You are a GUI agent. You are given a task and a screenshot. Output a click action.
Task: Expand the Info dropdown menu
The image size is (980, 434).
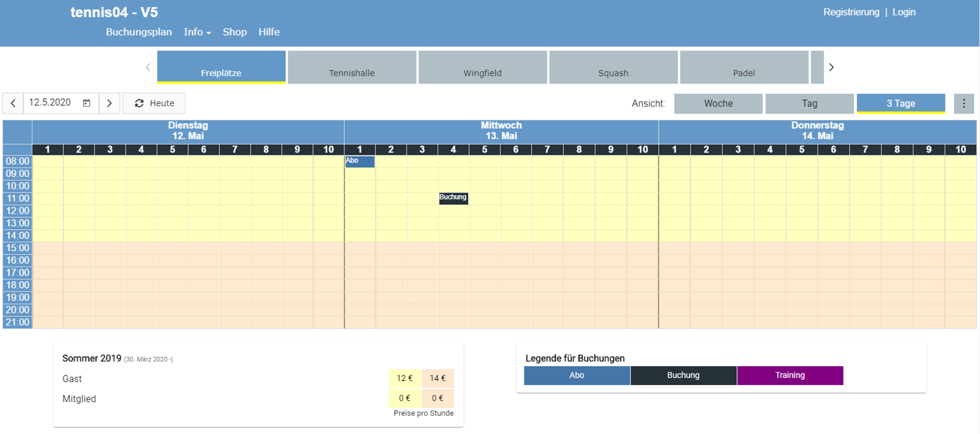197,32
